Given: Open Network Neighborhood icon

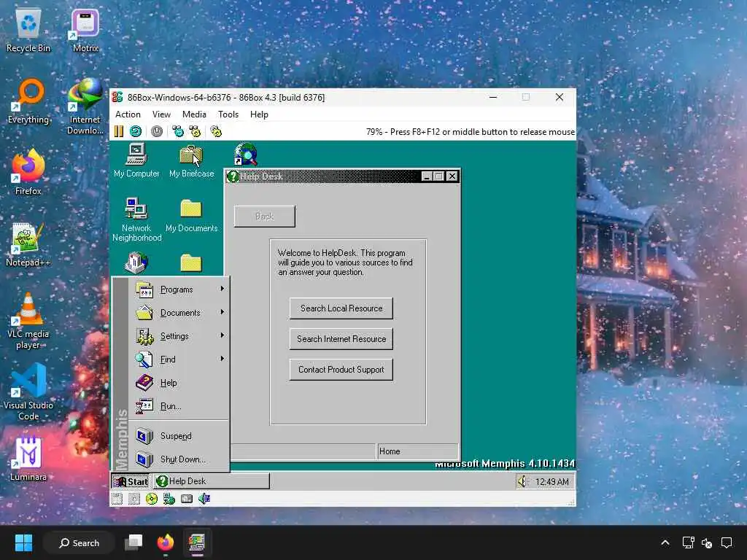Looking at the screenshot, I should tap(136, 219).
